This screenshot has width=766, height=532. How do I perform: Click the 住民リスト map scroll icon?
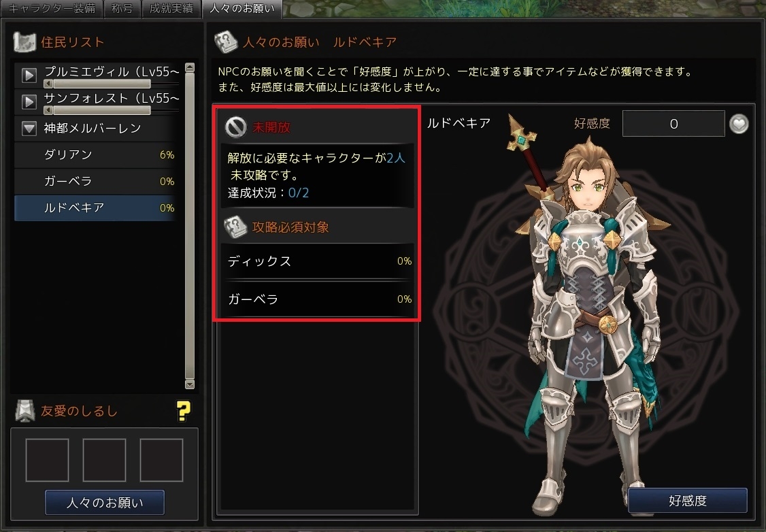[24, 42]
